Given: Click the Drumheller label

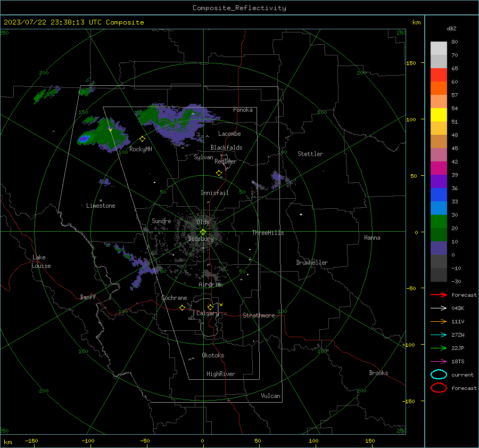Looking at the screenshot, I should tap(312, 263).
